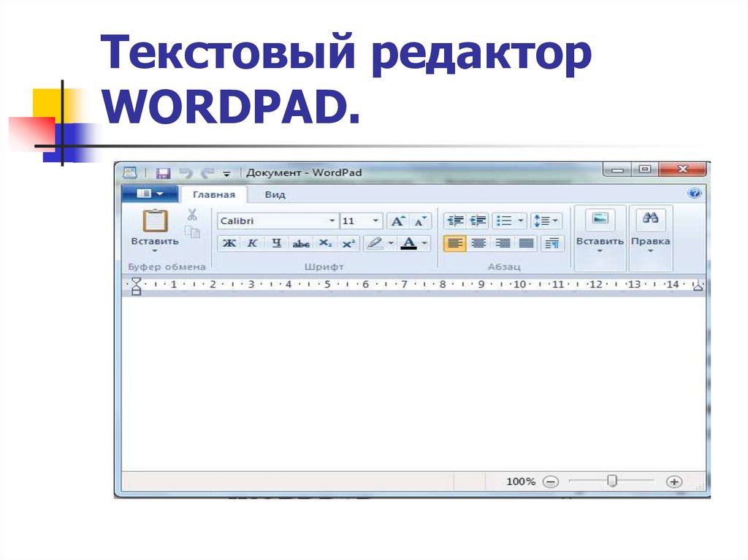Viewport: 748px width, 560px height.
Task: Open WordPad help with question mark icon
Action: (x=695, y=193)
